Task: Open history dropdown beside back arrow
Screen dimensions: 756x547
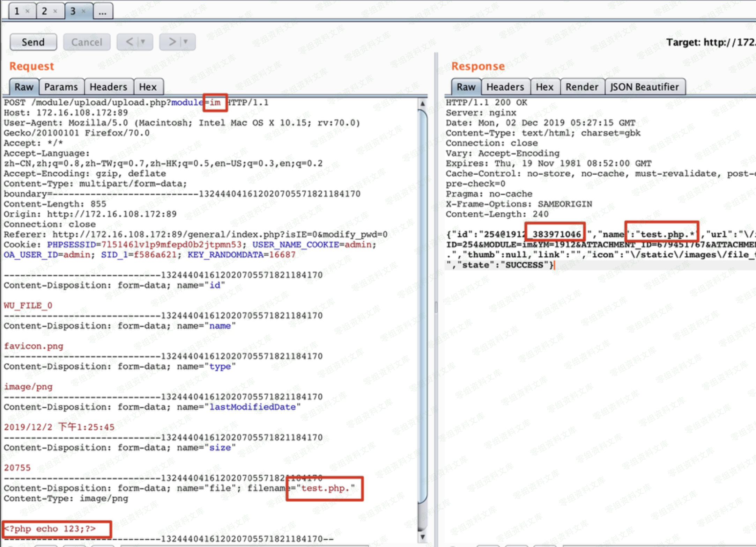Action: click(143, 42)
